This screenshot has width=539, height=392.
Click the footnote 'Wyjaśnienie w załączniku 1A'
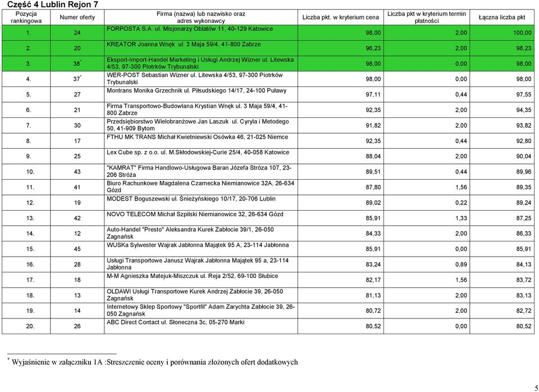57,362
